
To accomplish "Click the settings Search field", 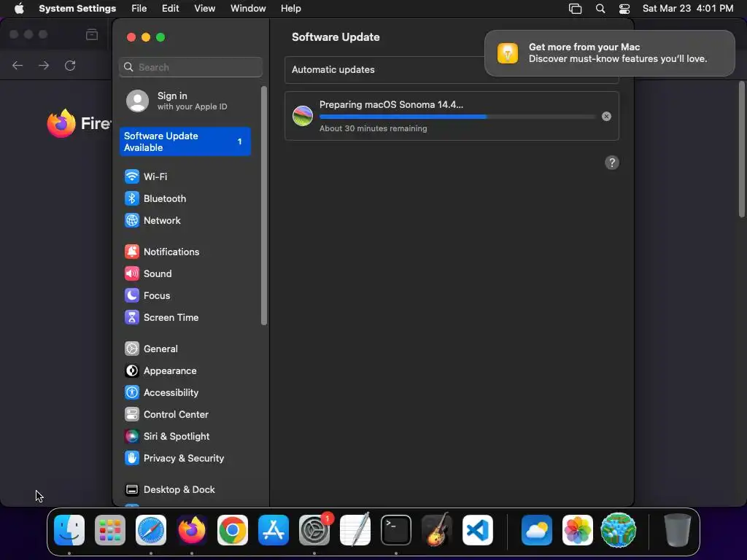I will 190,67.
